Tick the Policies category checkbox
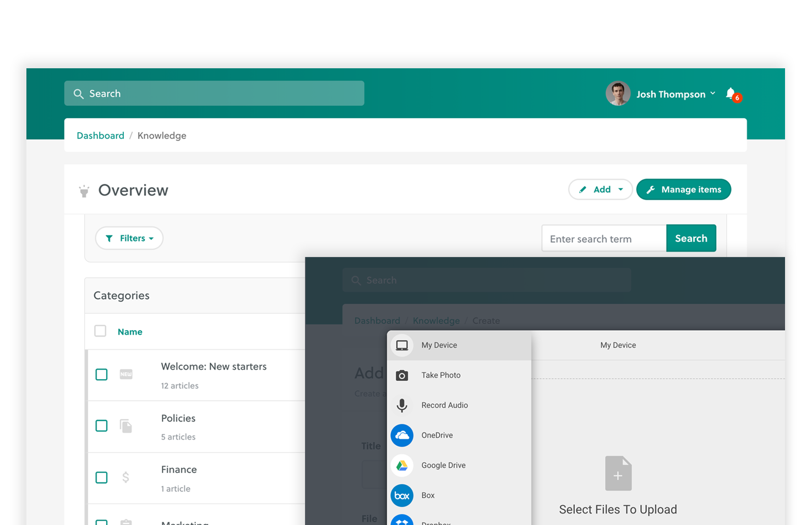 [x=101, y=426]
